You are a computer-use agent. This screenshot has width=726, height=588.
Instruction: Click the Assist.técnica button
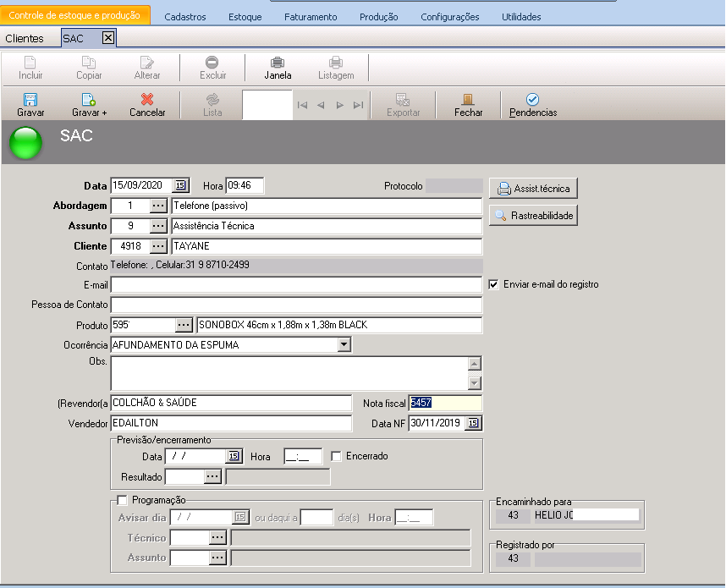point(533,189)
